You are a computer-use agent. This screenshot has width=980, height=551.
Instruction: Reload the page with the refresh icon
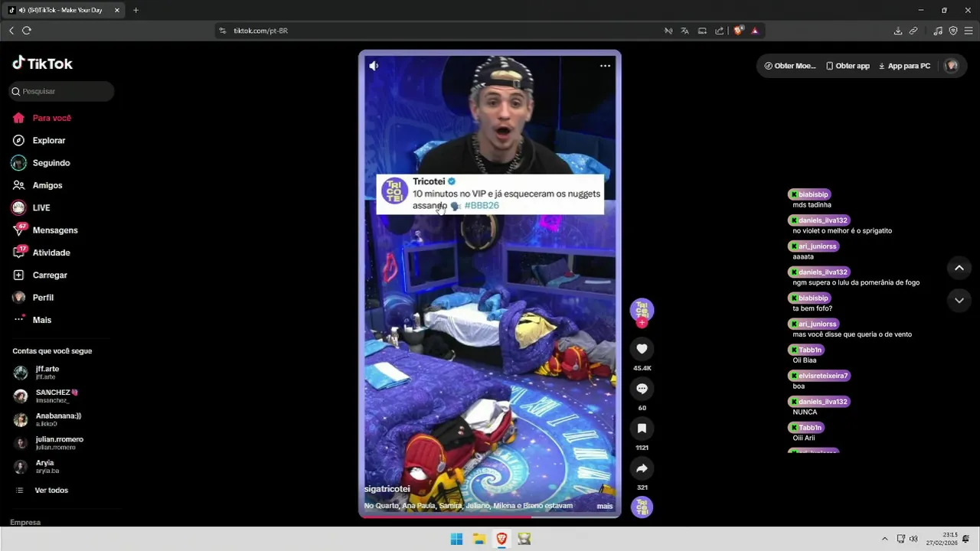click(x=27, y=31)
